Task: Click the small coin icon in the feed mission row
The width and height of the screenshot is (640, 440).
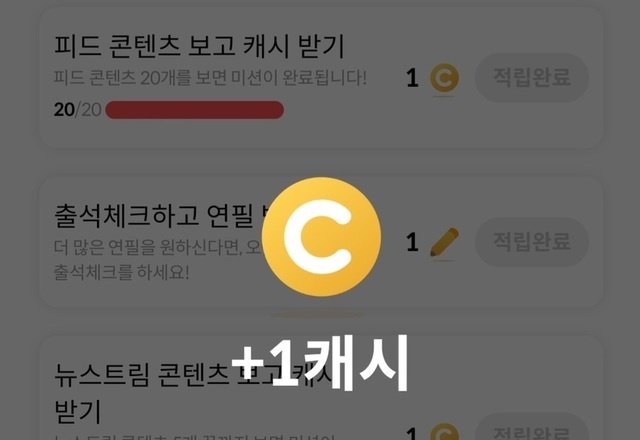Action: click(444, 78)
